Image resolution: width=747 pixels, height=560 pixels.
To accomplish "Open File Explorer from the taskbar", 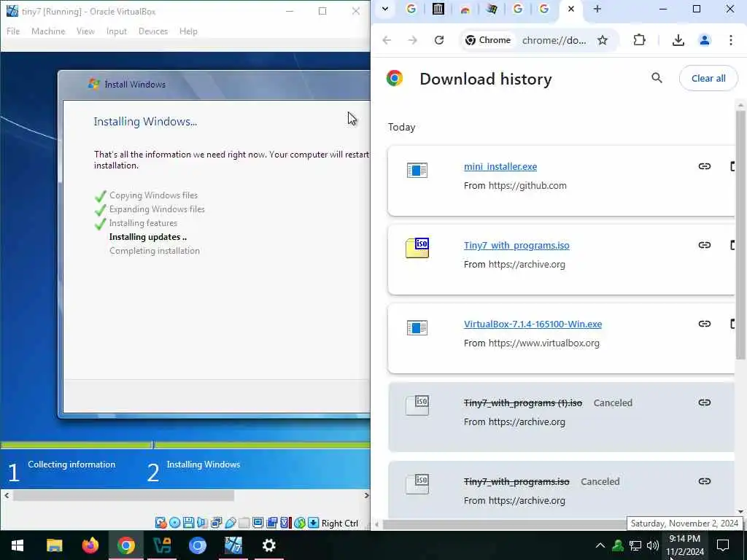I will pyautogui.click(x=54, y=545).
